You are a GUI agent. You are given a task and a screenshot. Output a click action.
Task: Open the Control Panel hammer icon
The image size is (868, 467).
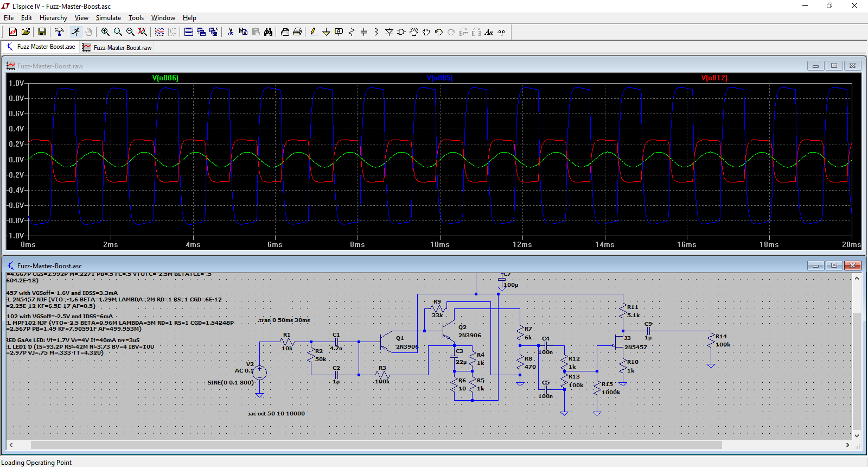click(x=59, y=32)
